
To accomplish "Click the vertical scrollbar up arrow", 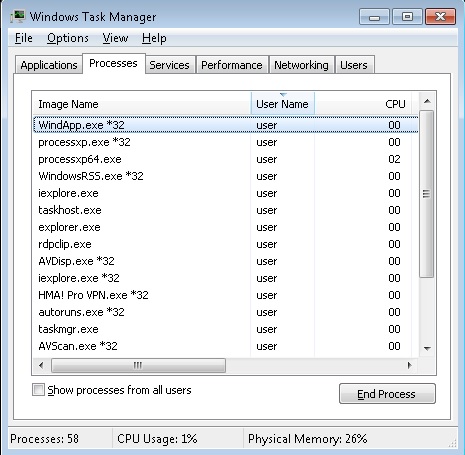I will 427,101.
